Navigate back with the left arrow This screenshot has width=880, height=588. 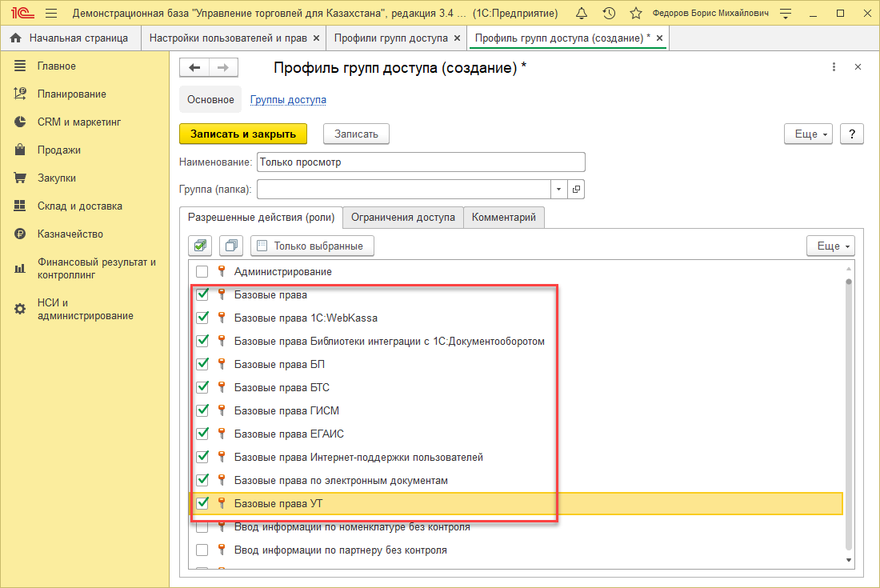(194, 68)
